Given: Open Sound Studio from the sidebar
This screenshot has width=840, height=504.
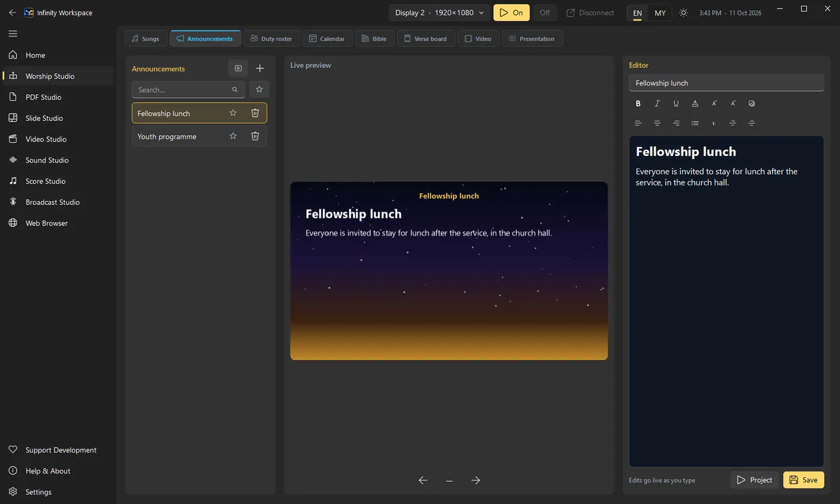Looking at the screenshot, I should pos(58,160).
